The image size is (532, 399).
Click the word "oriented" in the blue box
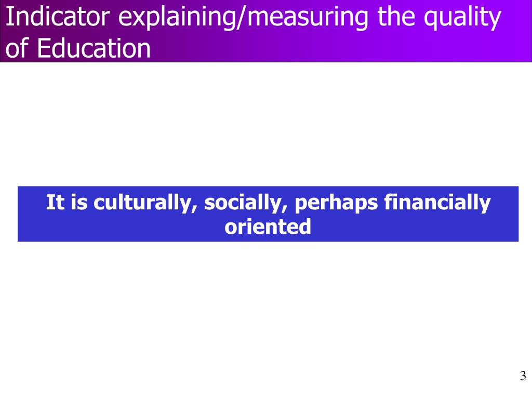pyautogui.click(x=268, y=227)
